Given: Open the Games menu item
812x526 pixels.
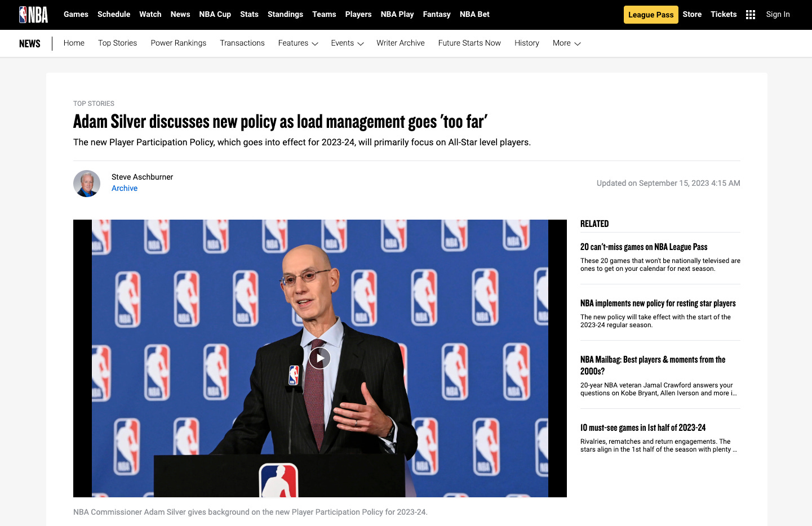Looking at the screenshot, I should click(76, 15).
